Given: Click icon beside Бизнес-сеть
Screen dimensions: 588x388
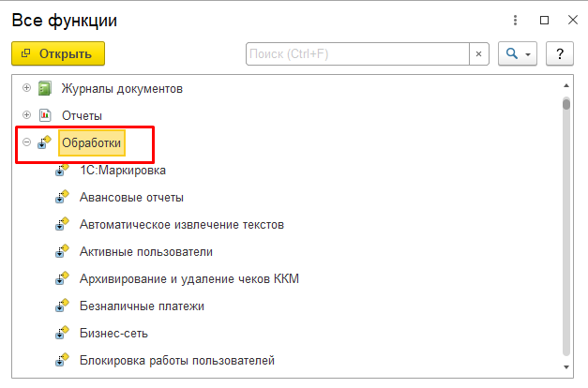Looking at the screenshot, I should pos(62,333).
